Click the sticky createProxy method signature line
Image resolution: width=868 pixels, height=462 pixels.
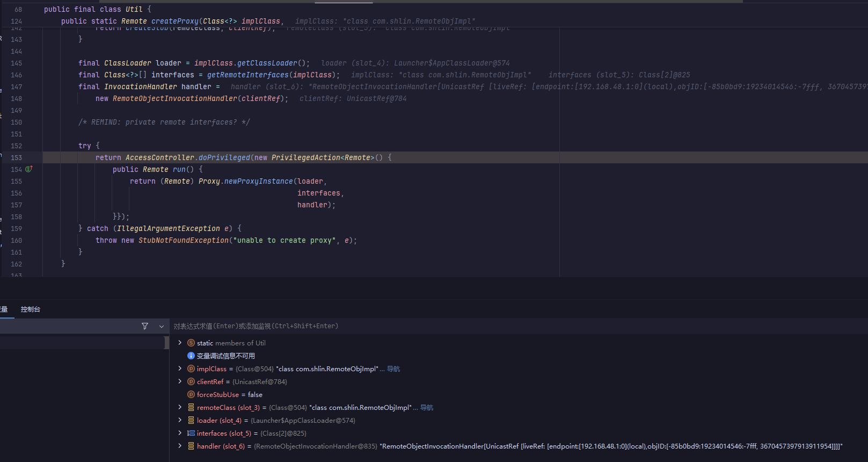click(172, 21)
